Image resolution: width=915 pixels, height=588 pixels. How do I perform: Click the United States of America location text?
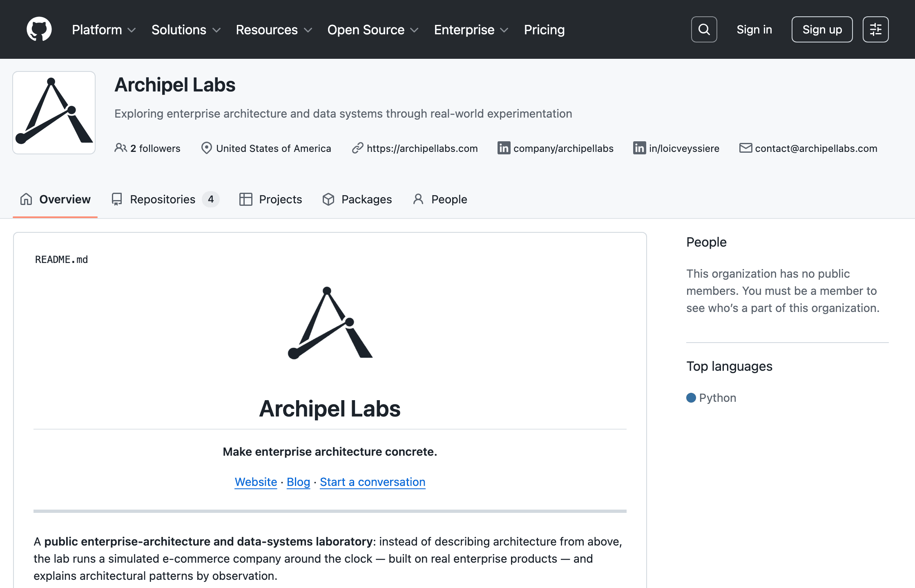(x=274, y=148)
